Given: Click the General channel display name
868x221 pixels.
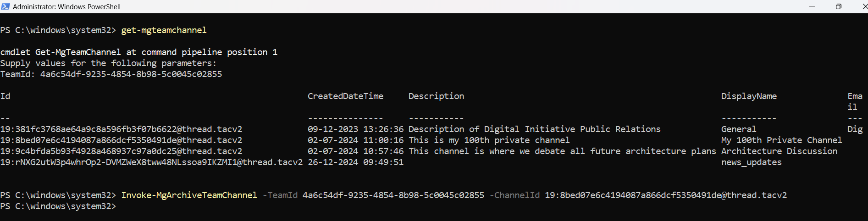Looking at the screenshot, I should 739,129.
